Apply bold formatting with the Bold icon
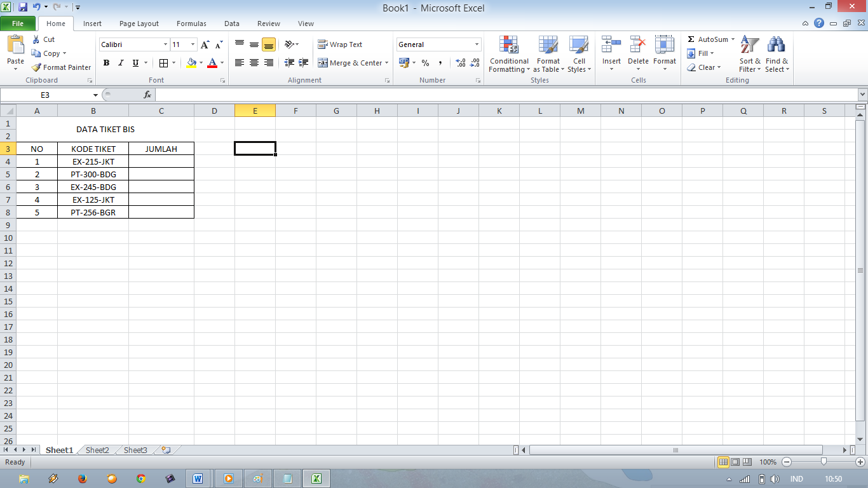Viewport: 868px width, 488px height. 106,63
